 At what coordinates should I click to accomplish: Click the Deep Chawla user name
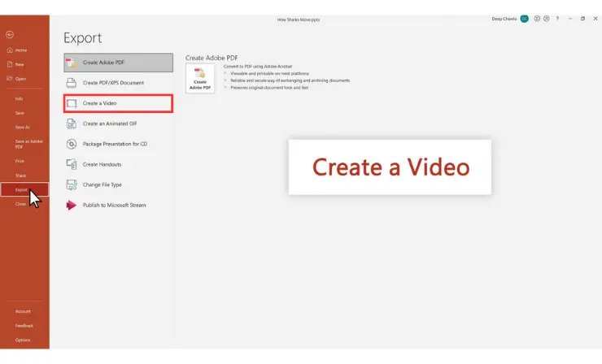pyautogui.click(x=504, y=19)
